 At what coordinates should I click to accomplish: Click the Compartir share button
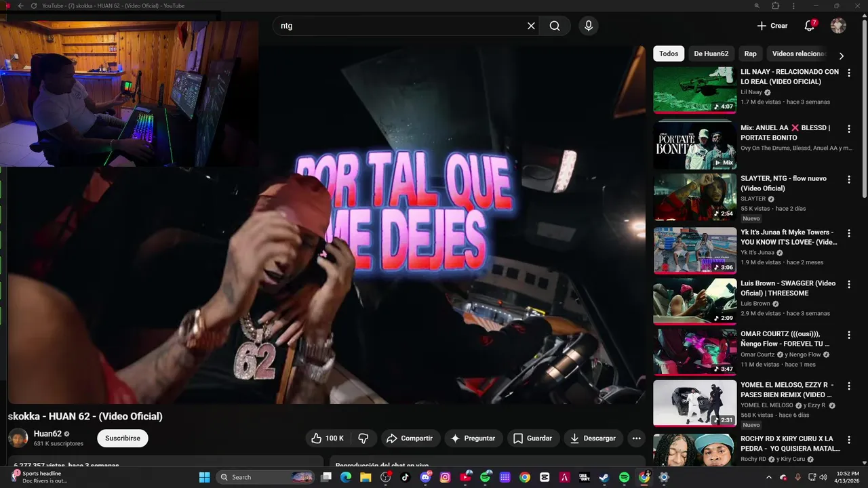pyautogui.click(x=410, y=439)
